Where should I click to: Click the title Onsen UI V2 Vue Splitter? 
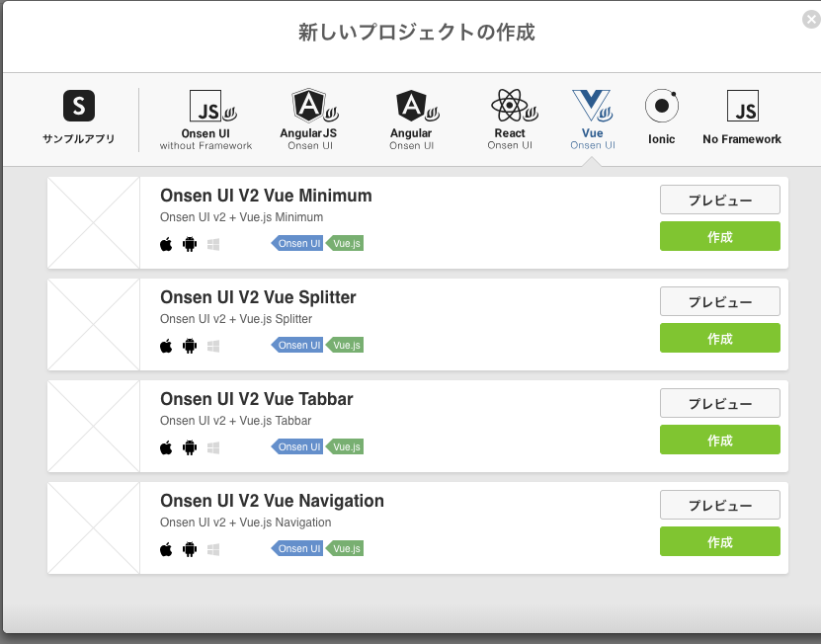click(258, 297)
